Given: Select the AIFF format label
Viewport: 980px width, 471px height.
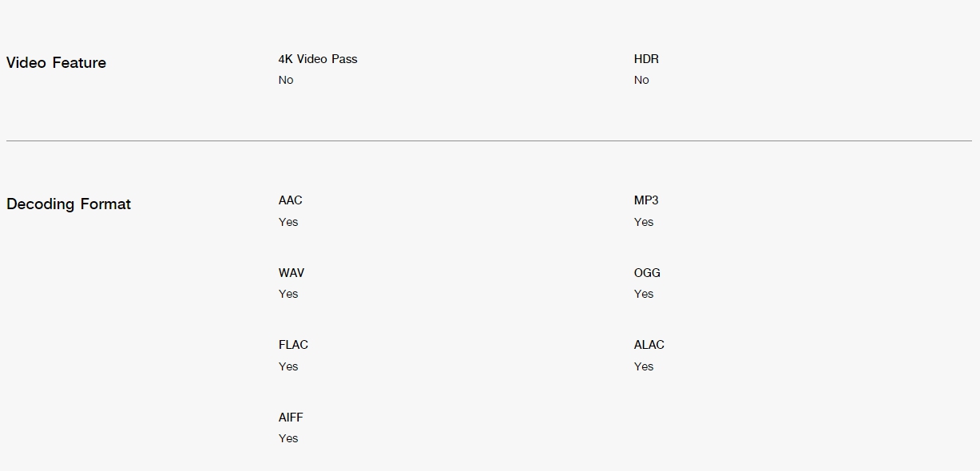Looking at the screenshot, I should tap(291, 418).
